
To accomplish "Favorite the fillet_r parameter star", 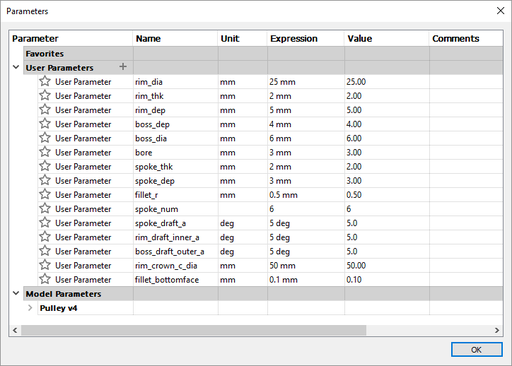I will (x=45, y=194).
